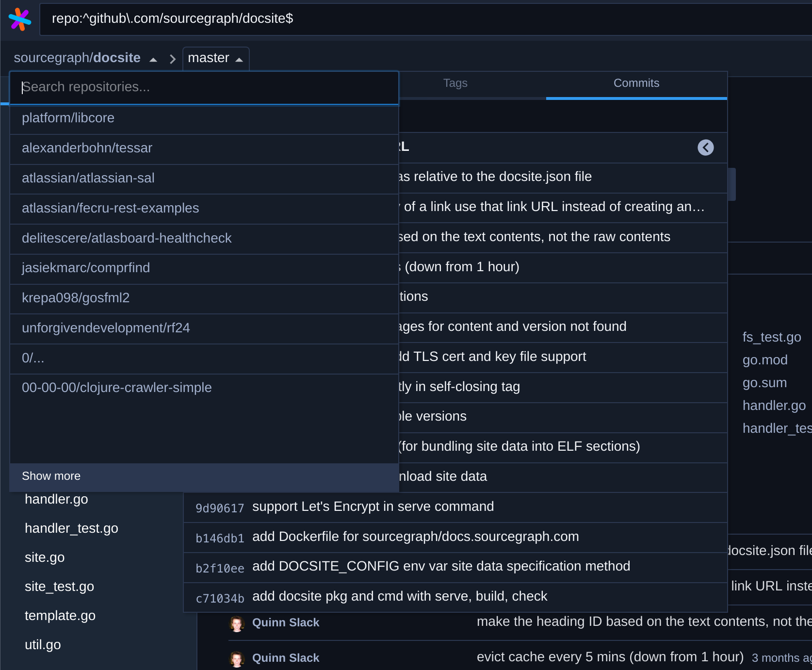The height and width of the screenshot is (670, 812).
Task: Click Quinn Slack avatar beside 'make the heading ID'
Action: pos(237,623)
